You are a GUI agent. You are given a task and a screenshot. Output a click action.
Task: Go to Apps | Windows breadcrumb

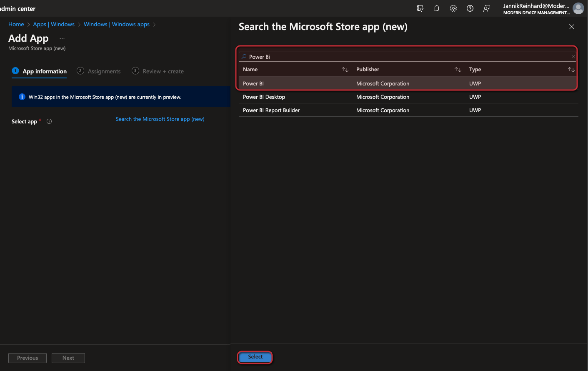pos(54,24)
